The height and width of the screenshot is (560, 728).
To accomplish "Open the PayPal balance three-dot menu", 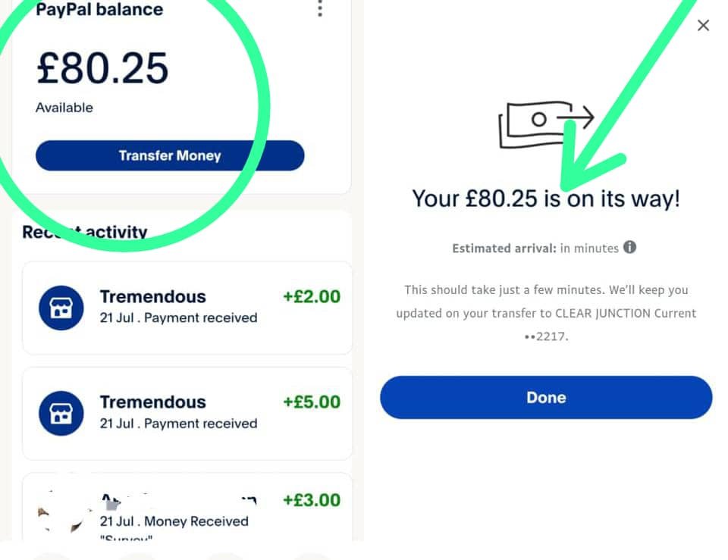I will click(320, 9).
